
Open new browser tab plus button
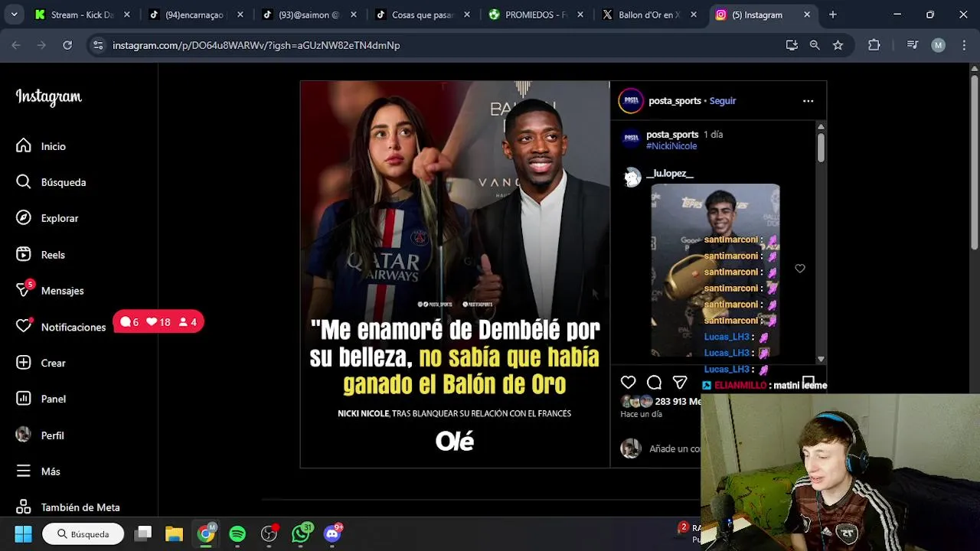[x=833, y=15]
